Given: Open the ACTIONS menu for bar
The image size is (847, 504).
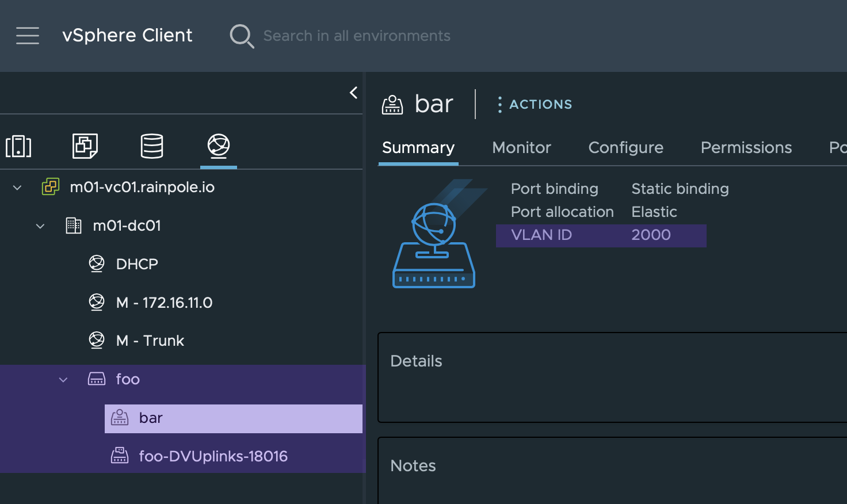Looking at the screenshot, I should pos(534,104).
